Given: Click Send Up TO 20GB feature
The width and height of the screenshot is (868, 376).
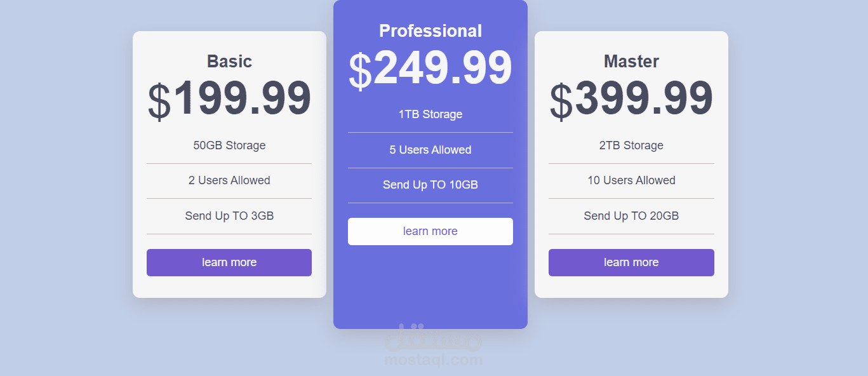Looking at the screenshot, I should (631, 216).
